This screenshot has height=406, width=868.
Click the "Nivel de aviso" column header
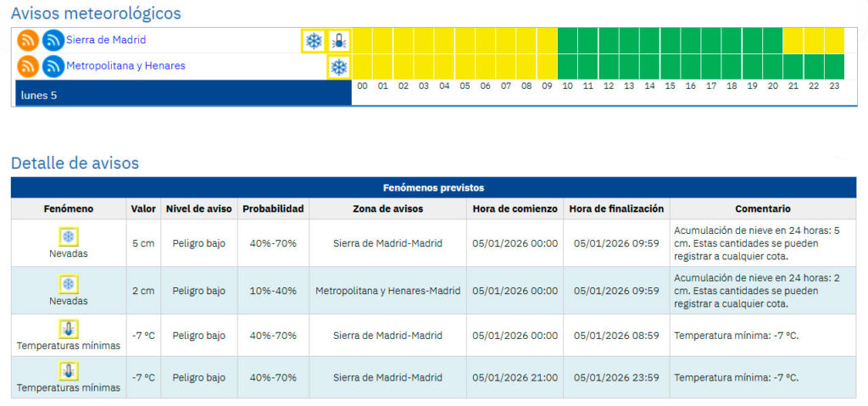click(x=198, y=209)
